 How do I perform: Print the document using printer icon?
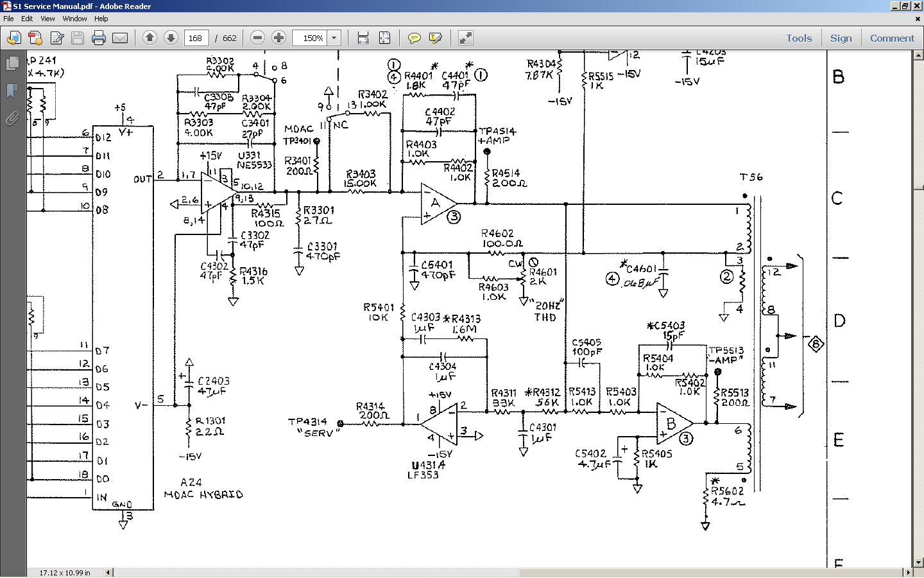[99, 38]
